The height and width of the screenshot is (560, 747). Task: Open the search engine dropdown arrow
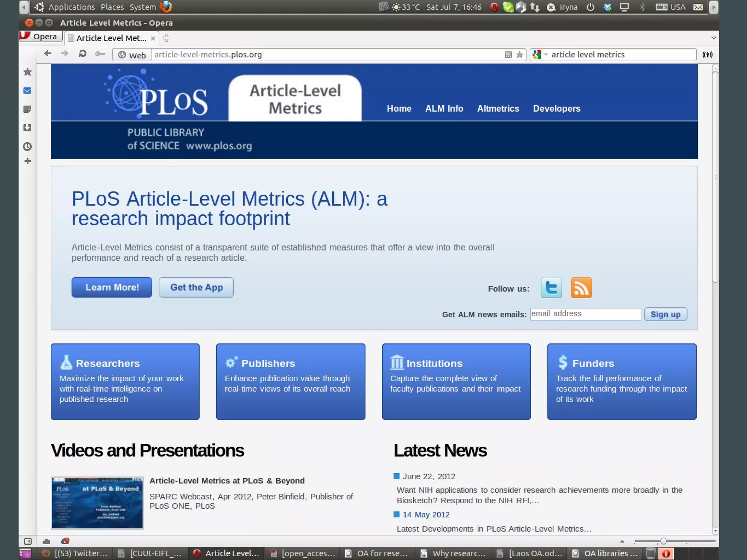[546, 55]
